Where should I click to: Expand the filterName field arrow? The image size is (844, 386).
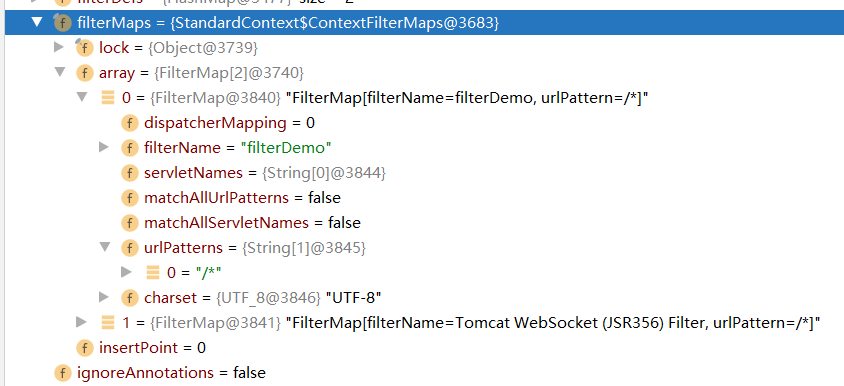click(104, 147)
